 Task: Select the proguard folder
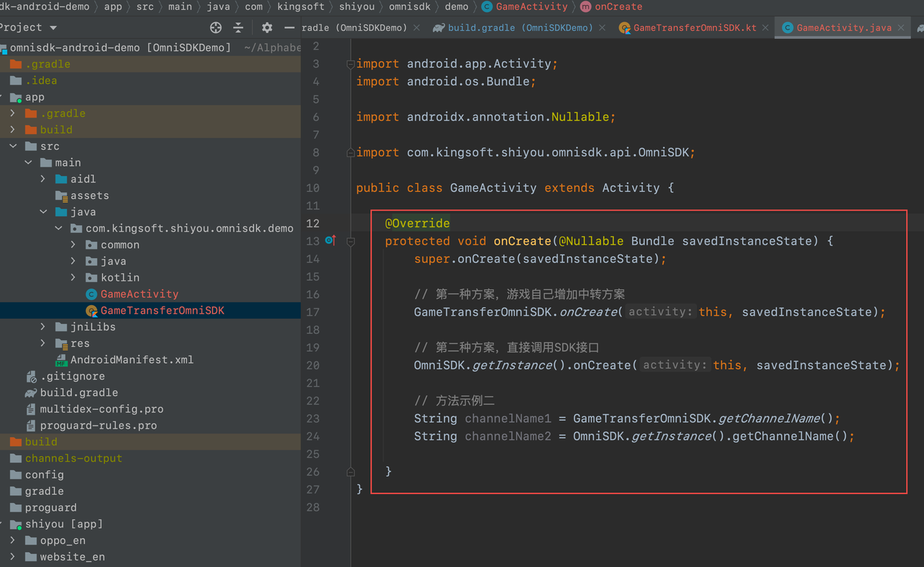point(51,508)
